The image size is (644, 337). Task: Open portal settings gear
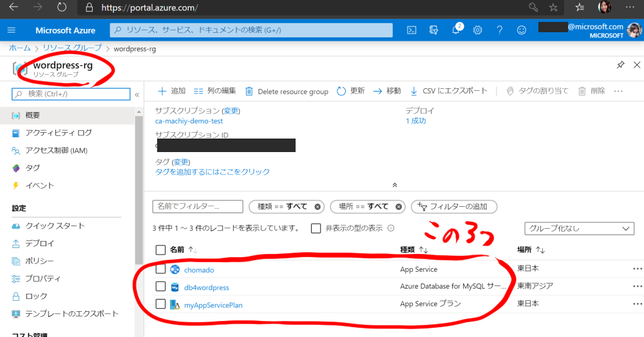(x=477, y=30)
